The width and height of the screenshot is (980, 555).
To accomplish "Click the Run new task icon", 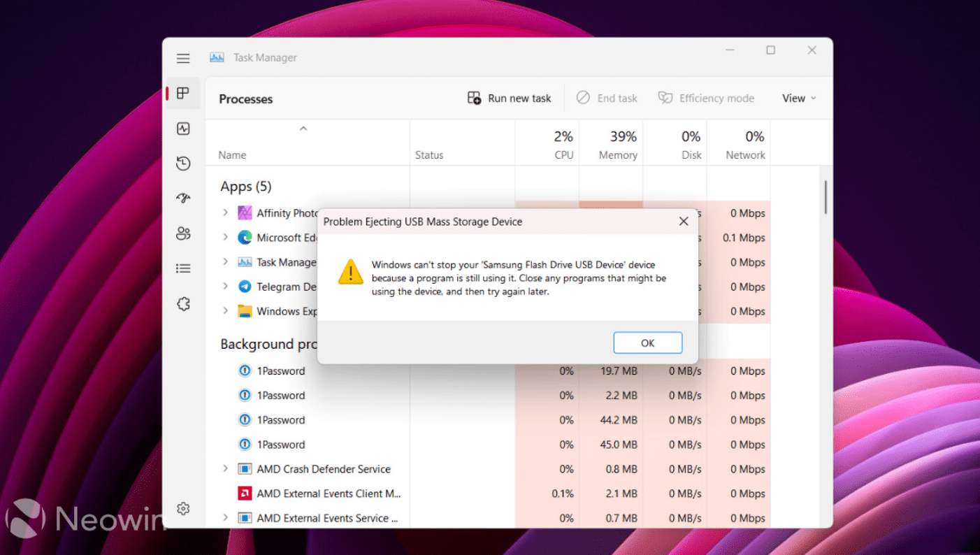I will 474,98.
